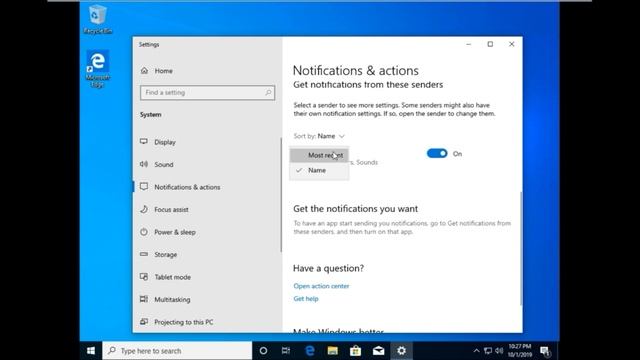Minimize the Settings window
Image resolution: width=640 pixels, height=360 pixels.
point(469,44)
